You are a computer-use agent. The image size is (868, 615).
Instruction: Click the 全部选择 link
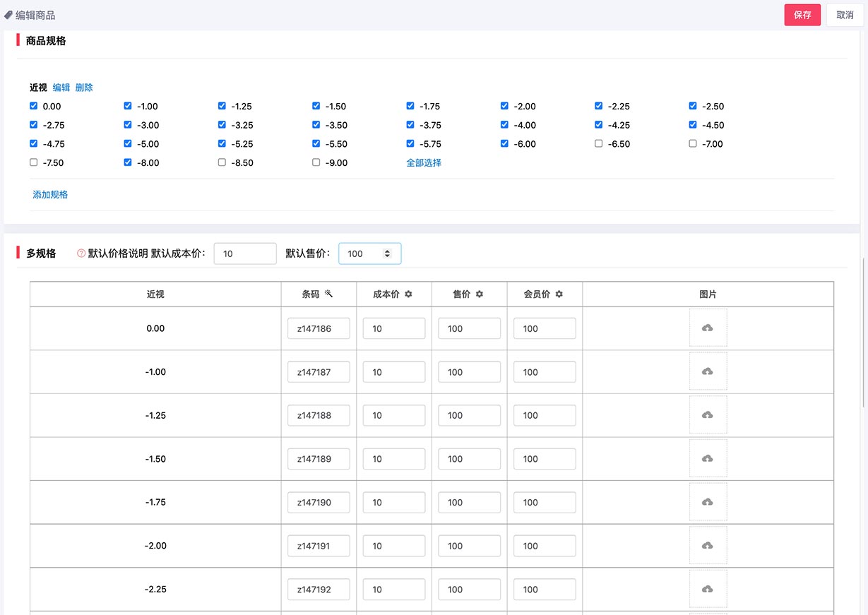(x=424, y=162)
